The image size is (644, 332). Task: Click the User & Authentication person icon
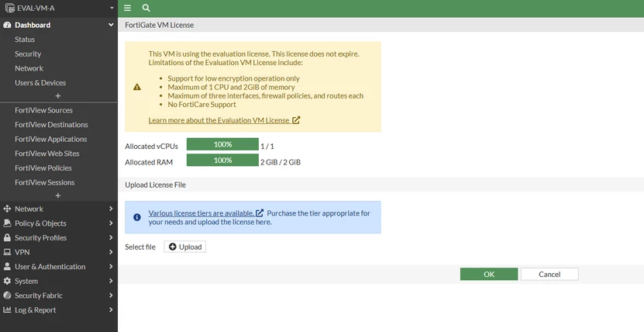tap(7, 266)
